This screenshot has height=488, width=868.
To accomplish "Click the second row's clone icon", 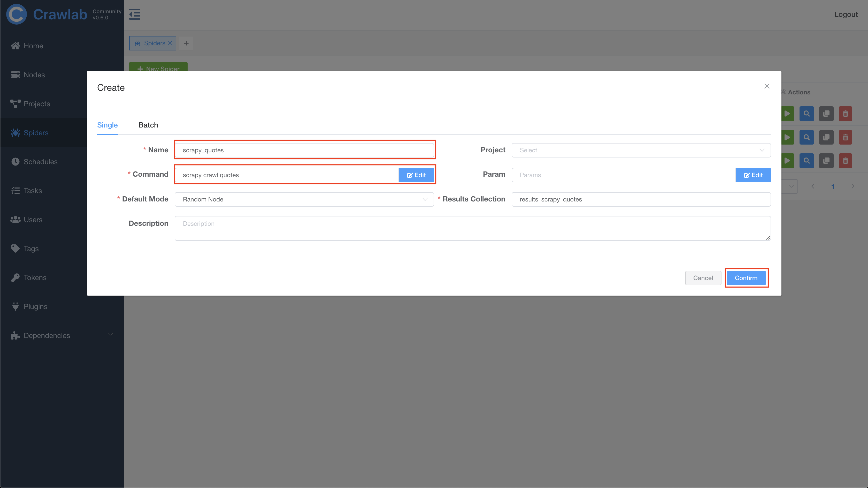I will [x=826, y=138].
